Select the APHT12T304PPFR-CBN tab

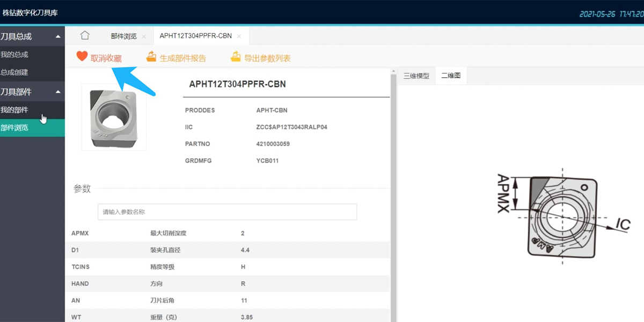195,35
